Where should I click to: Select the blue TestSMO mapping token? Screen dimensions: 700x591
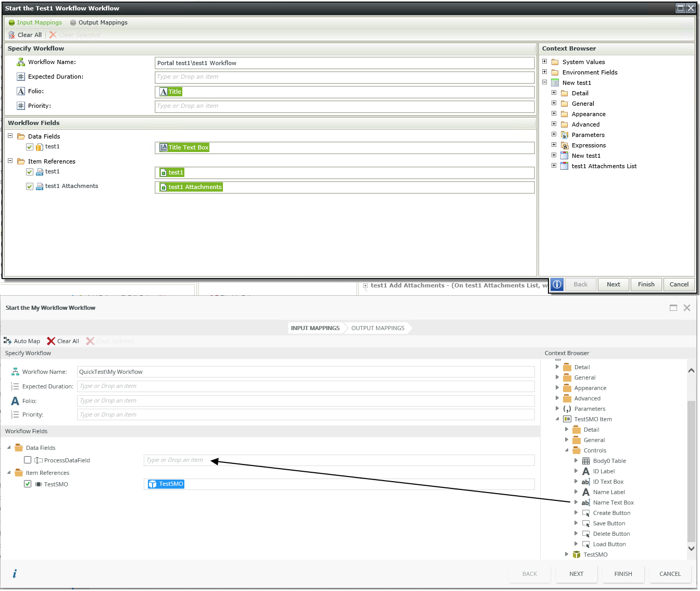[166, 484]
